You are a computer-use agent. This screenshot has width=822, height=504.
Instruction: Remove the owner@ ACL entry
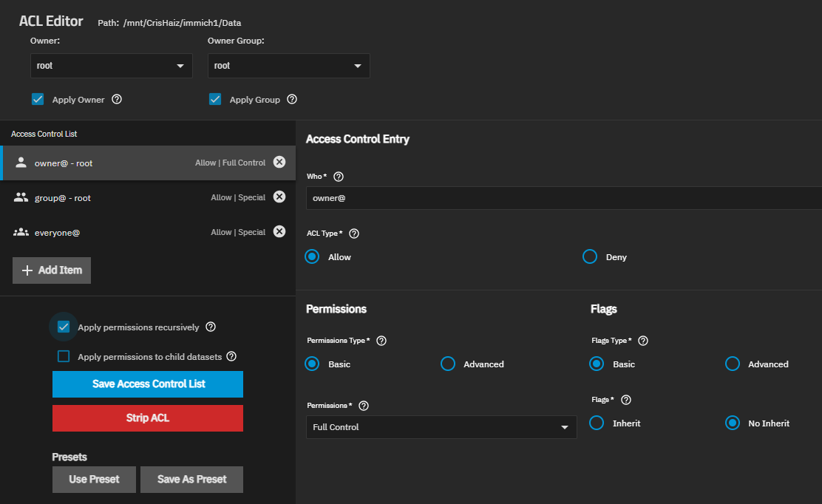(279, 163)
